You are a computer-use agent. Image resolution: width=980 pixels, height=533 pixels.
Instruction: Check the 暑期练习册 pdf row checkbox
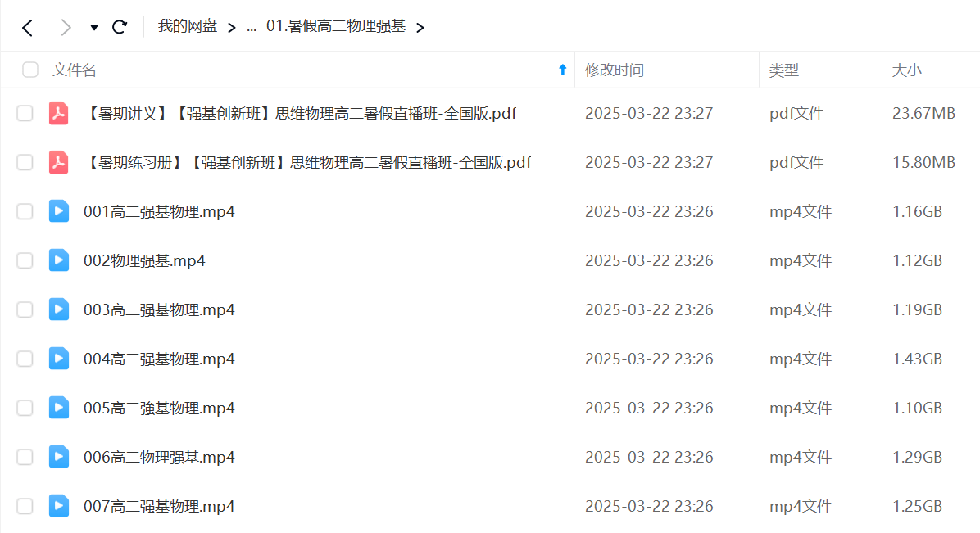pyautogui.click(x=25, y=162)
